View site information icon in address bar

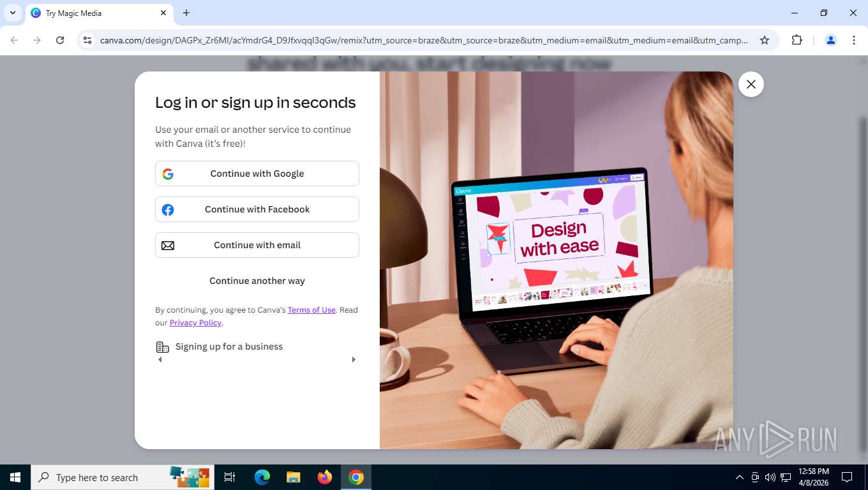click(88, 40)
